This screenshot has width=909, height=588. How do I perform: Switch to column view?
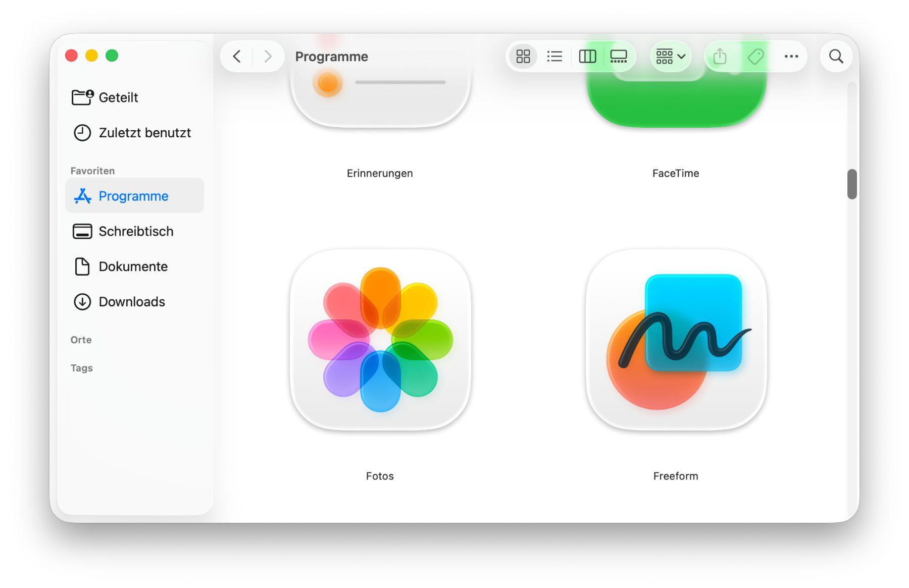(587, 57)
